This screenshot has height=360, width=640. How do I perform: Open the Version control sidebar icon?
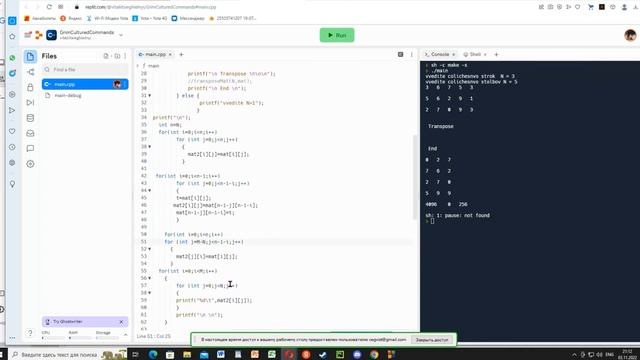pyautogui.click(x=30, y=72)
